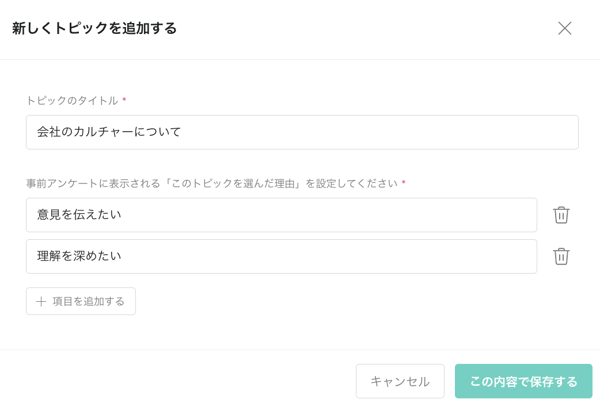The width and height of the screenshot is (600, 407).
Task: Click the plus icon for 項目を追加する
Action: pos(41,301)
